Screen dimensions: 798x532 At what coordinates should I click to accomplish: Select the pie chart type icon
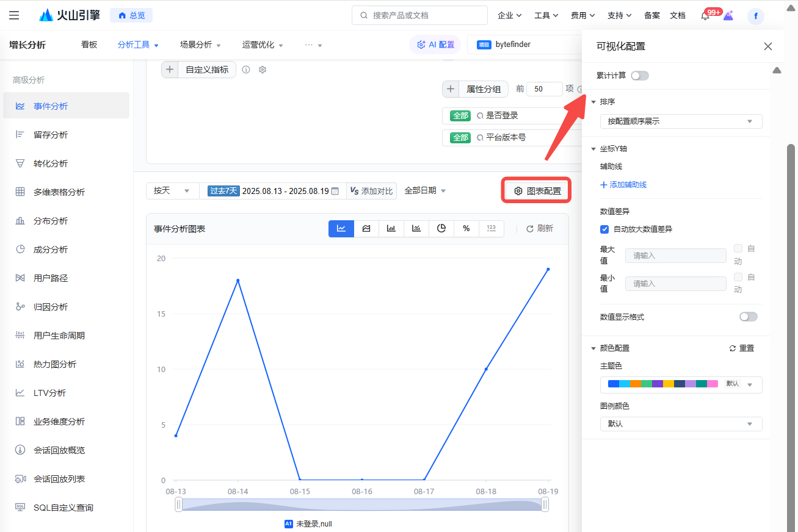pyautogui.click(x=441, y=229)
